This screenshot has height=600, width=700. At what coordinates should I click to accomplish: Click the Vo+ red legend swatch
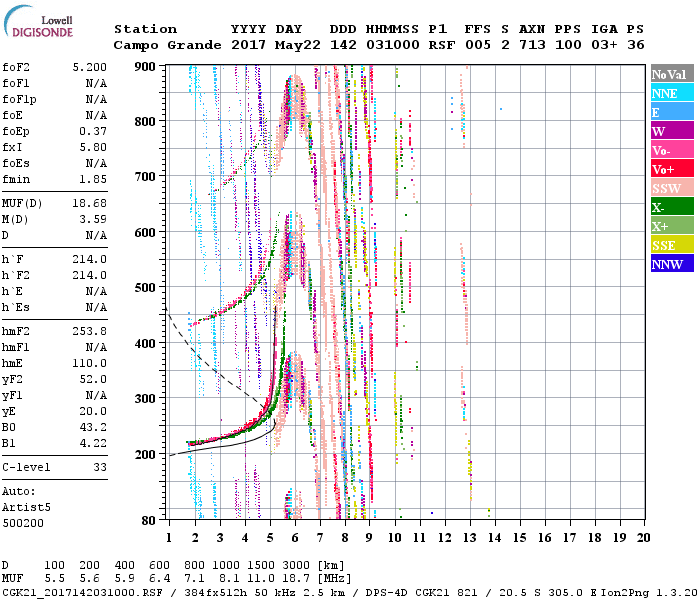click(671, 169)
